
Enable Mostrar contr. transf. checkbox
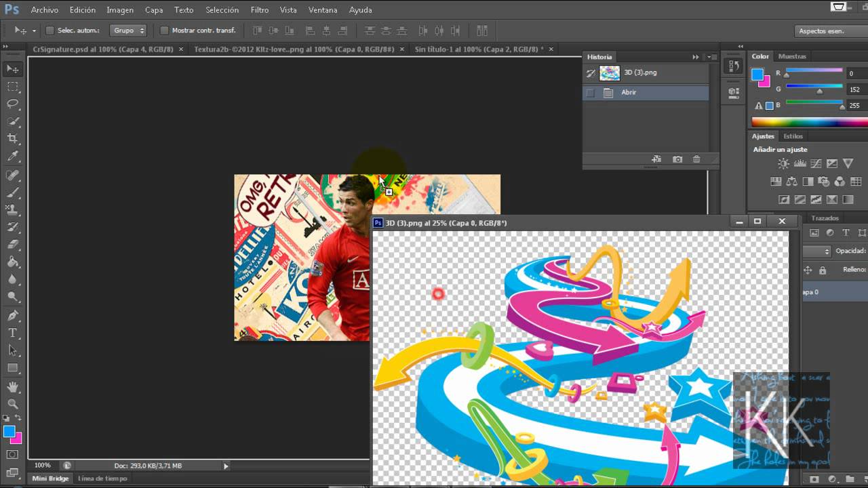(164, 30)
